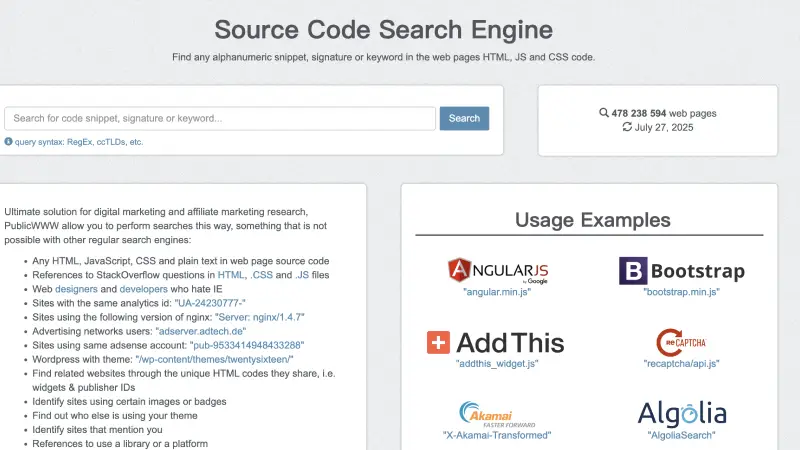The image size is (800, 450).
Task: Click the Akamai logo
Action: coord(497,414)
